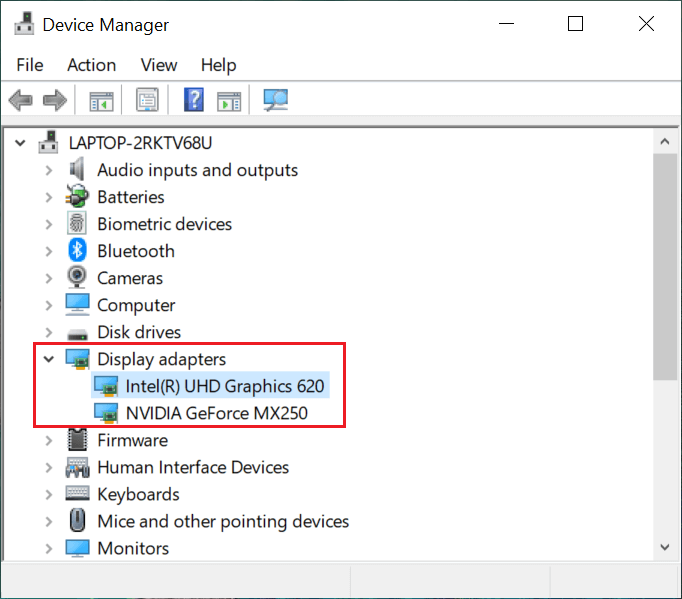Maximize the Device Manager window
Viewport: 682px width, 599px height.
pos(575,24)
